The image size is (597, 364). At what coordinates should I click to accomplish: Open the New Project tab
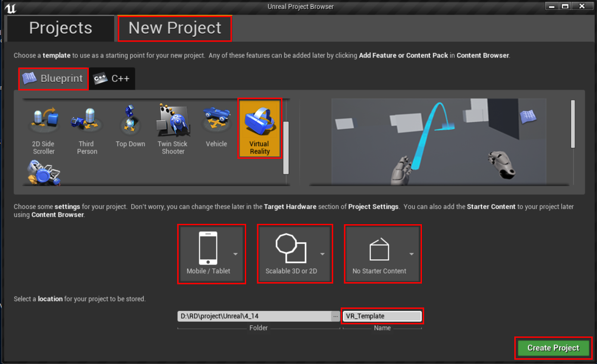tap(175, 28)
